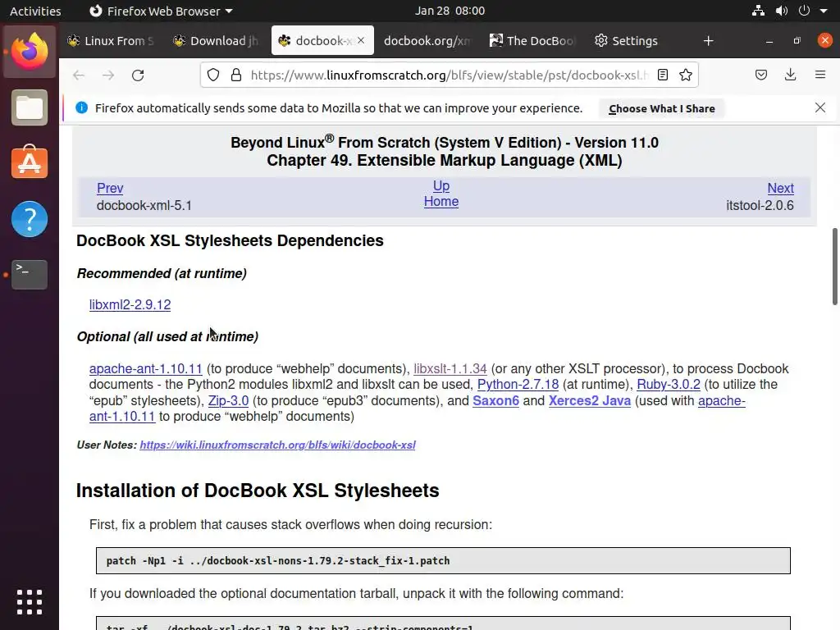
Task: Open the tracking protection shield icon
Action: click(213, 75)
